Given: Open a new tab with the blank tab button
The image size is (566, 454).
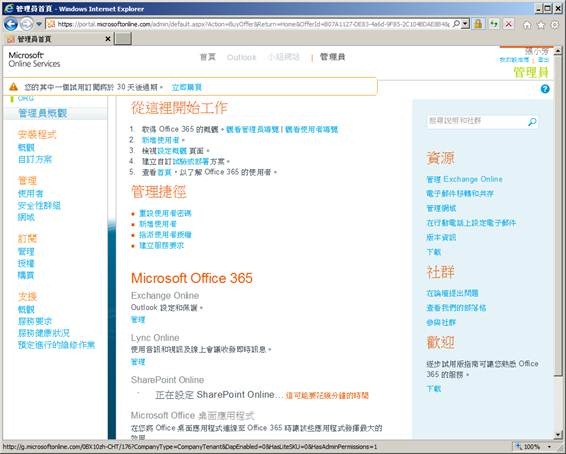Looking at the screenshot, I should [x=123, y=39].
